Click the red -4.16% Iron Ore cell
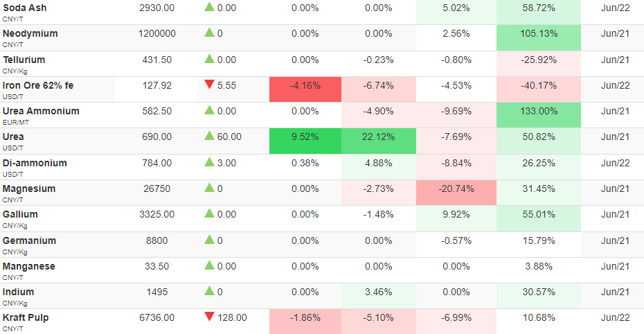The height and width of the screenshot is (334, 644). point(305,89)
